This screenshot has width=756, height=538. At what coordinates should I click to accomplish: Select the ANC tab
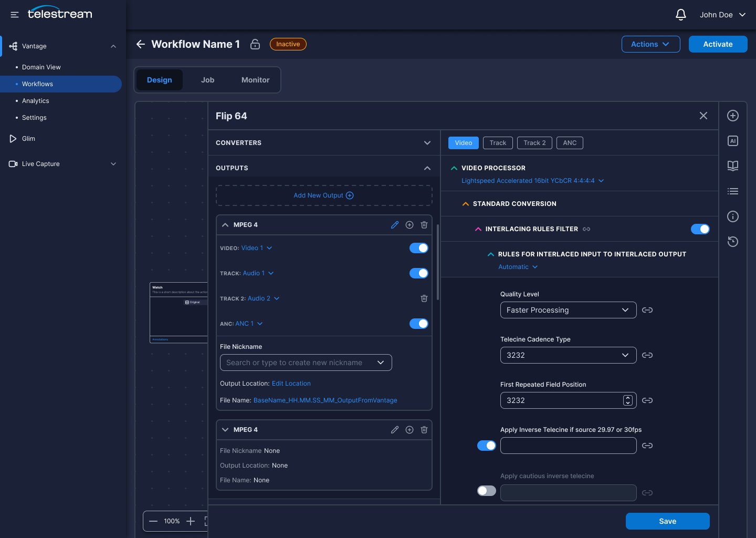[x=570, y=143]
